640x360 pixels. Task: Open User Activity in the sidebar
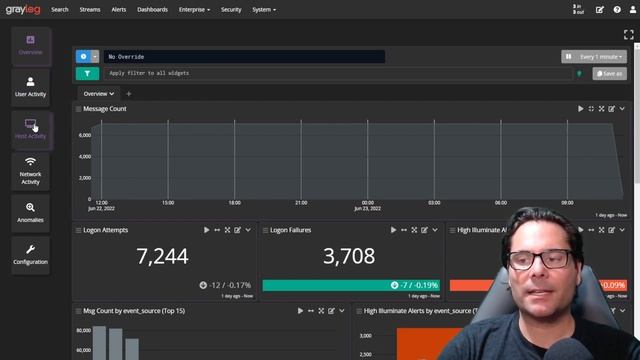(31, 87)
